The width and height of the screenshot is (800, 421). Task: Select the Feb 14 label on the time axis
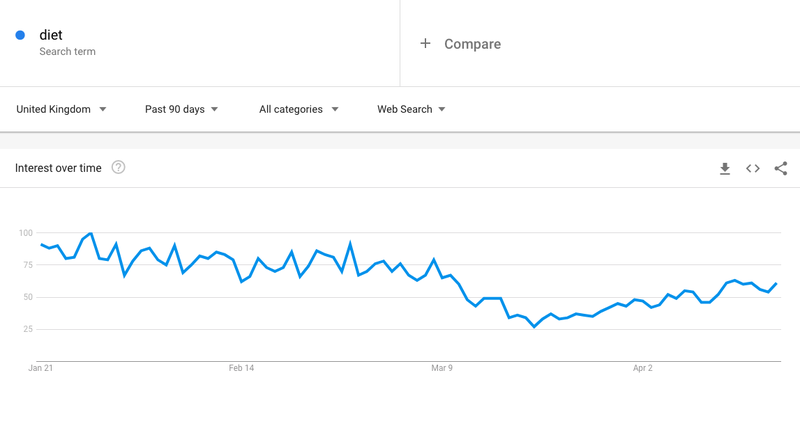click(241, 368)
